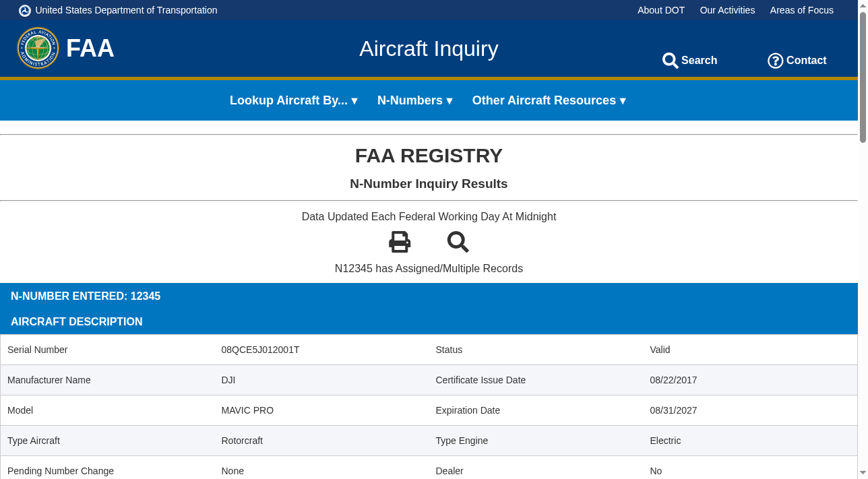Click the Certificate Issue Date label
Viewport: 868px width, 479px height.
(480, 380)
